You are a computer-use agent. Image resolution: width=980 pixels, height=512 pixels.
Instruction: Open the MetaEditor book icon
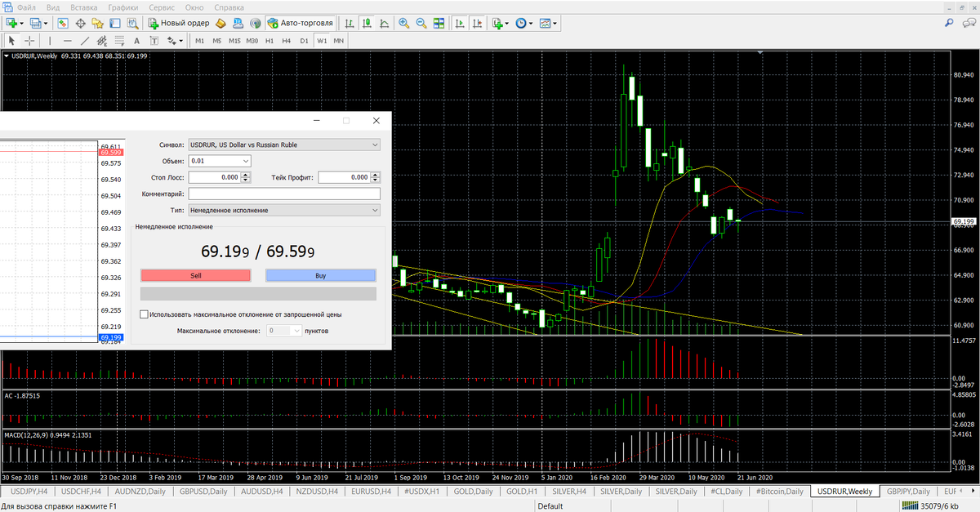point(220,23)
